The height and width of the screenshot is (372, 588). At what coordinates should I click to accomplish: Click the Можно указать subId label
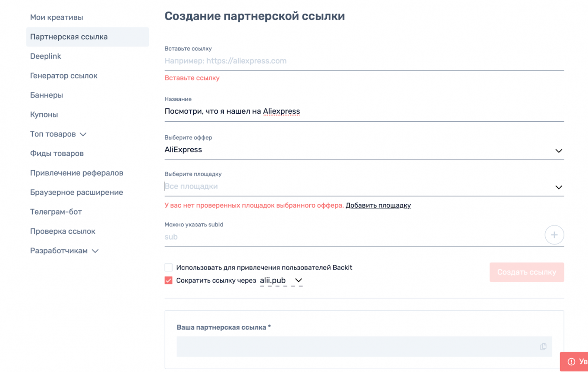pyautogui.click(x=194, y=225)
